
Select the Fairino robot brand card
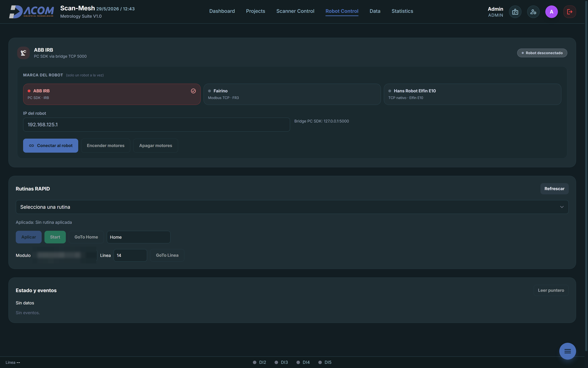(x=292, y=94)
